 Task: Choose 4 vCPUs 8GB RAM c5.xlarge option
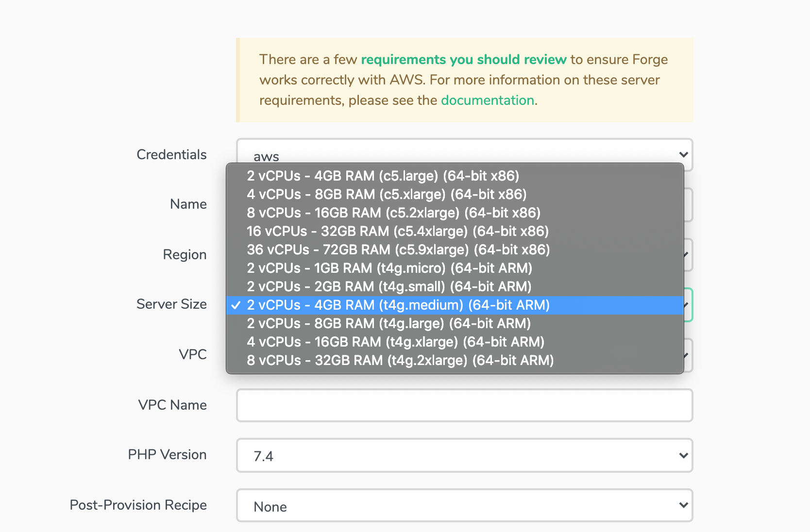pyautogui.click(x=455, y=194)
